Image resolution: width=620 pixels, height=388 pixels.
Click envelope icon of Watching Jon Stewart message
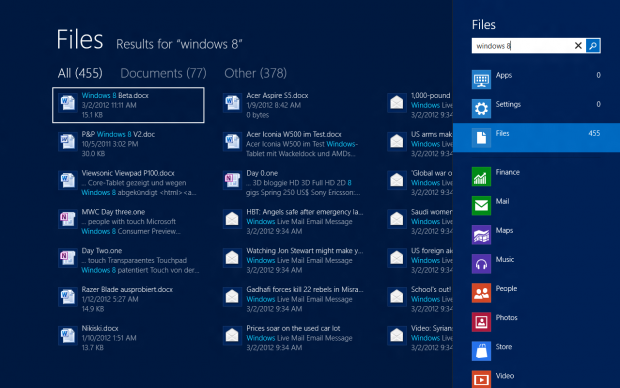(x=232, y=258)
